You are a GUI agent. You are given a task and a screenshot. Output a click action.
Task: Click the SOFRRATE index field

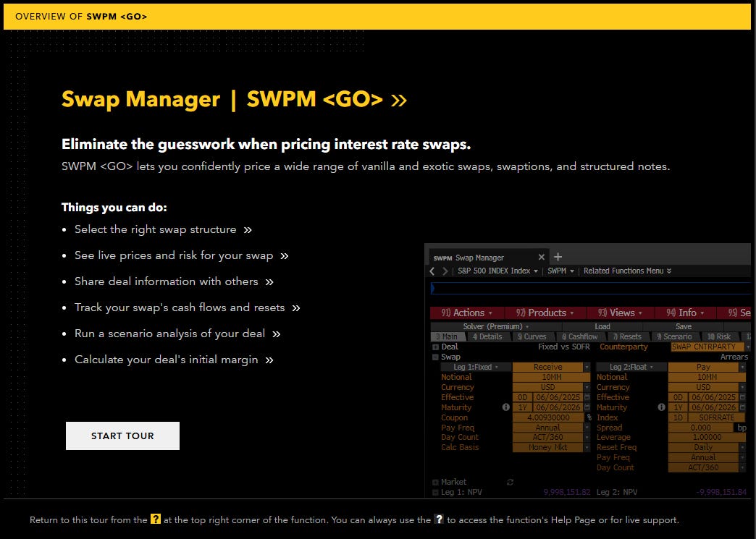point(717,417)
